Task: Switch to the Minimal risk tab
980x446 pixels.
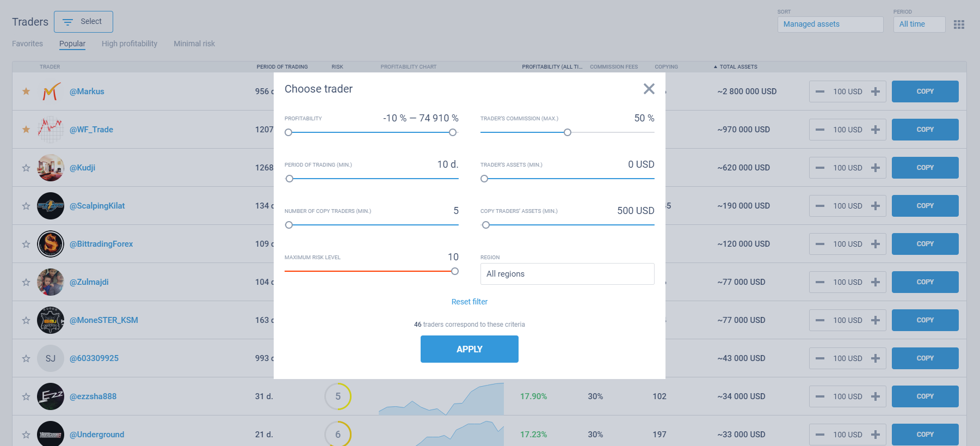Action: pyautogui.click(x=194, y=44)
